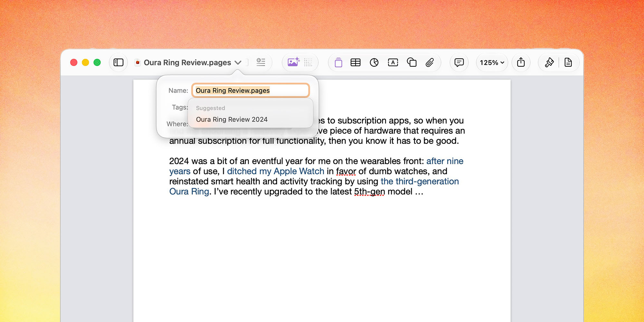
Task: Open the add page toolbar icon
Action: click(x=338, y=62)
